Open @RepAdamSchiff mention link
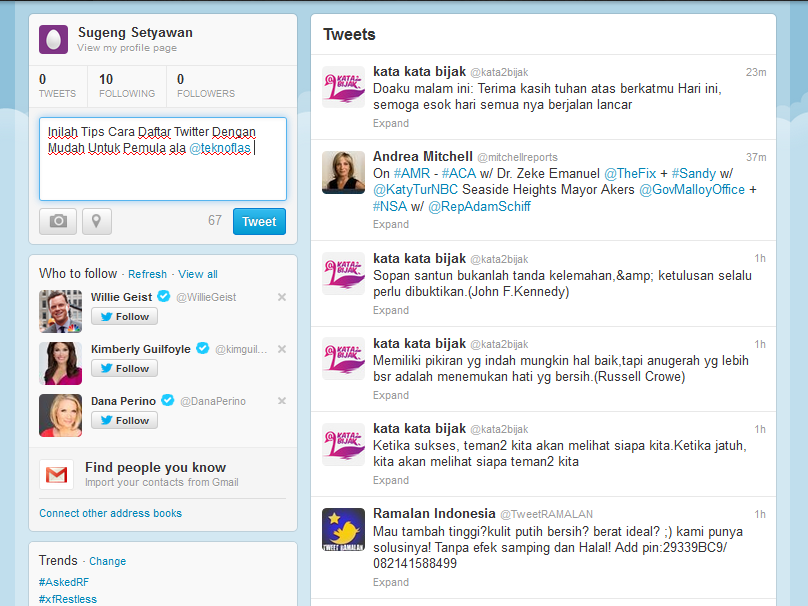Screen dimensions: 808x606 coord(479,206)
